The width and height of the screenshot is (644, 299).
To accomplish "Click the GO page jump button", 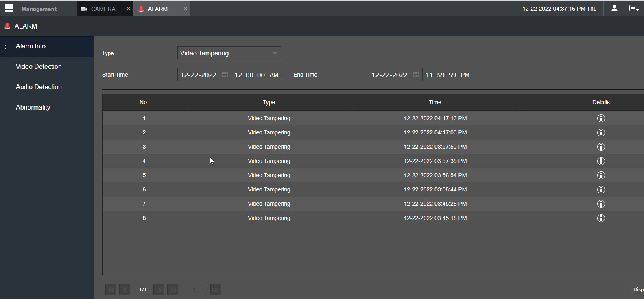I will (216, 290).
